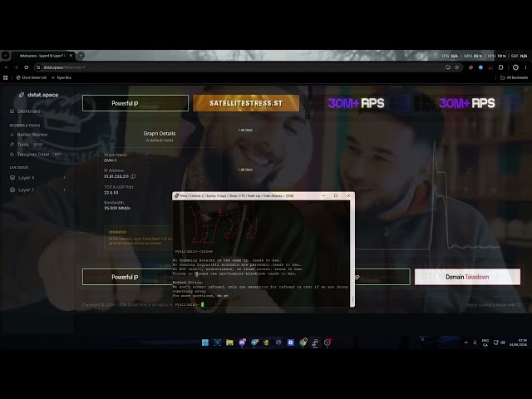
Task: Open the Chrome three-dot menu
Action: [x=525, y=67]
